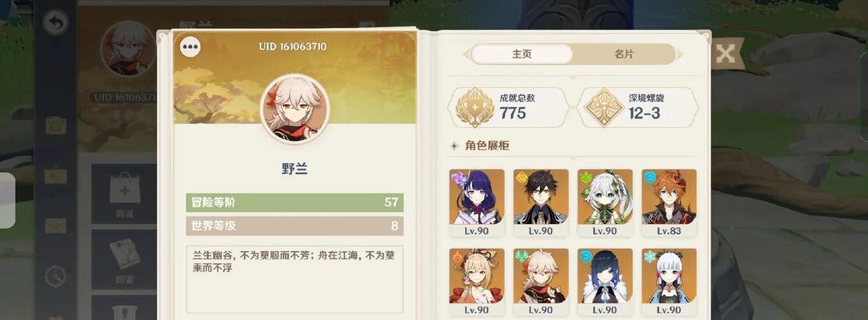Screen dimensions: 868x320
Task: Select the Tartaglia Lv.83 character card
Action: click(x=670, y=203)
